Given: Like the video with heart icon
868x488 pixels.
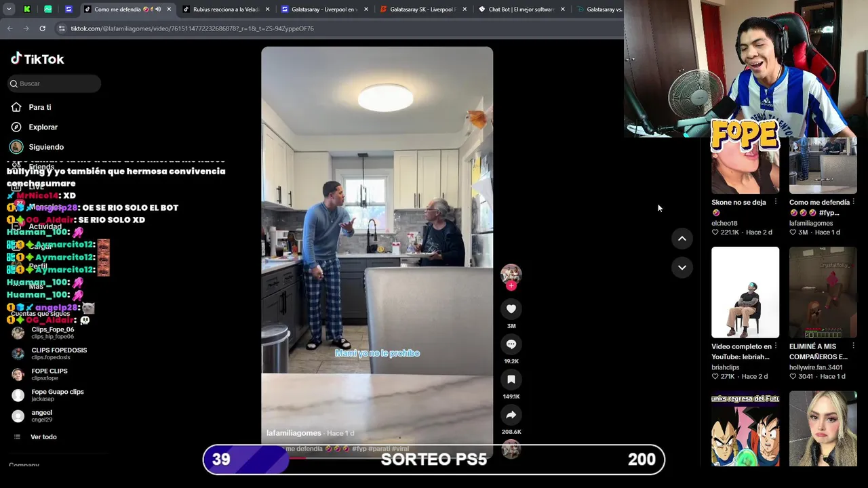Looking at the screenshot, I should point(511,309).
